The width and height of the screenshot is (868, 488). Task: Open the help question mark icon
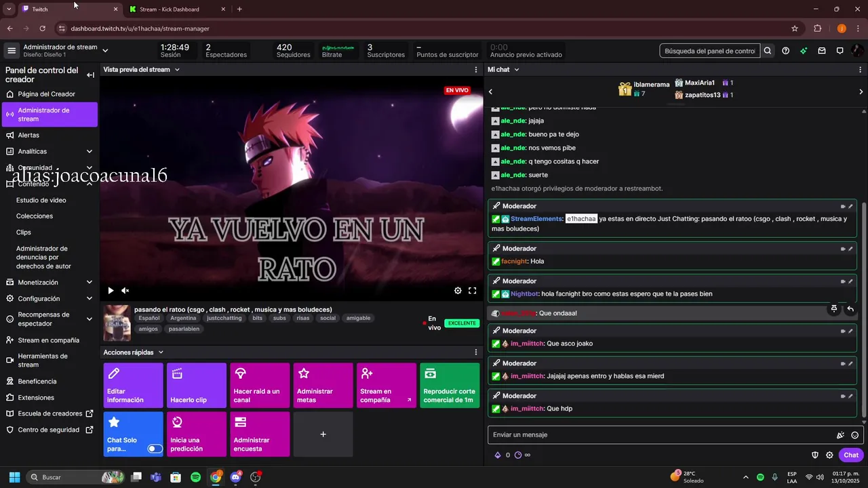pyautogui.click(x=785, y=51)
